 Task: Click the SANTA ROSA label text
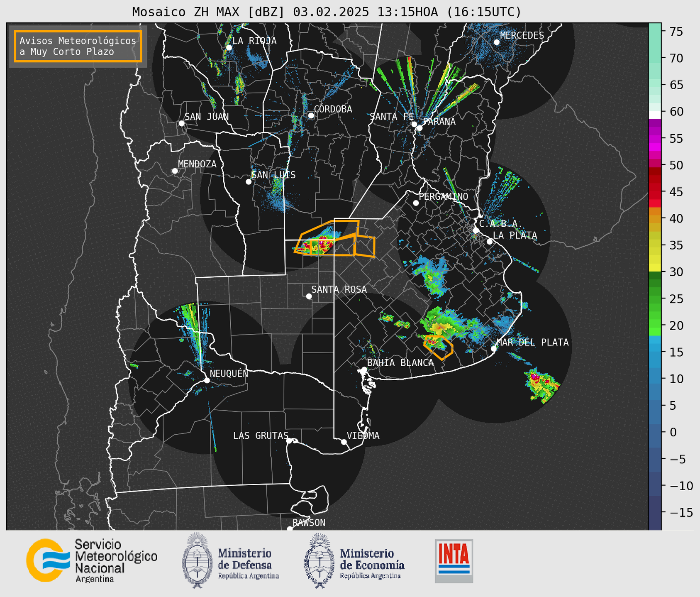[339, 289]
